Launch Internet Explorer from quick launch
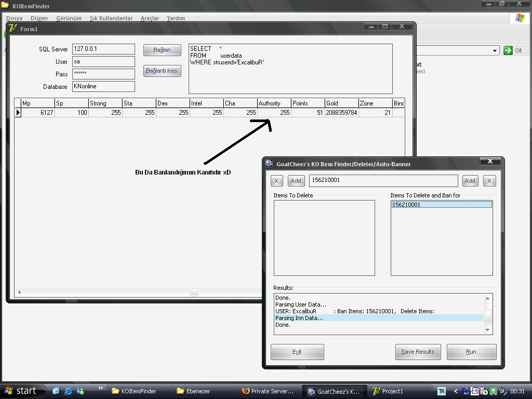532x399 pixels. (x=68, y=391)
